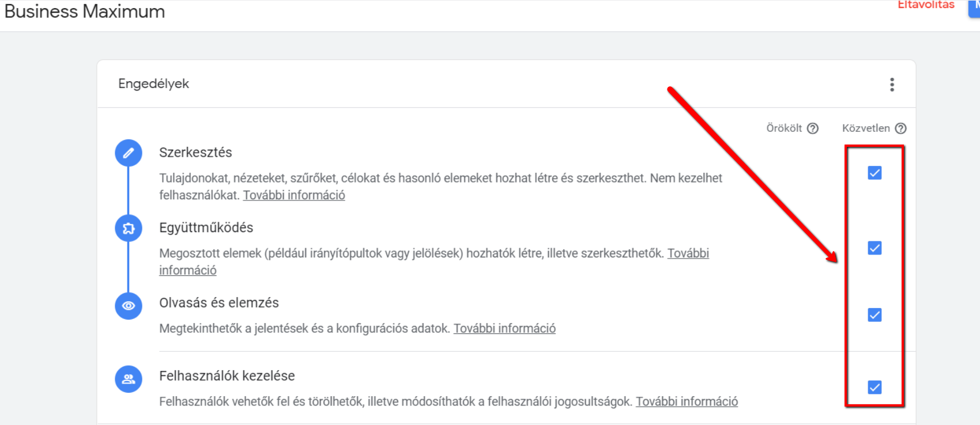Click the Együttműködés collaboration icon

point(129,229)
